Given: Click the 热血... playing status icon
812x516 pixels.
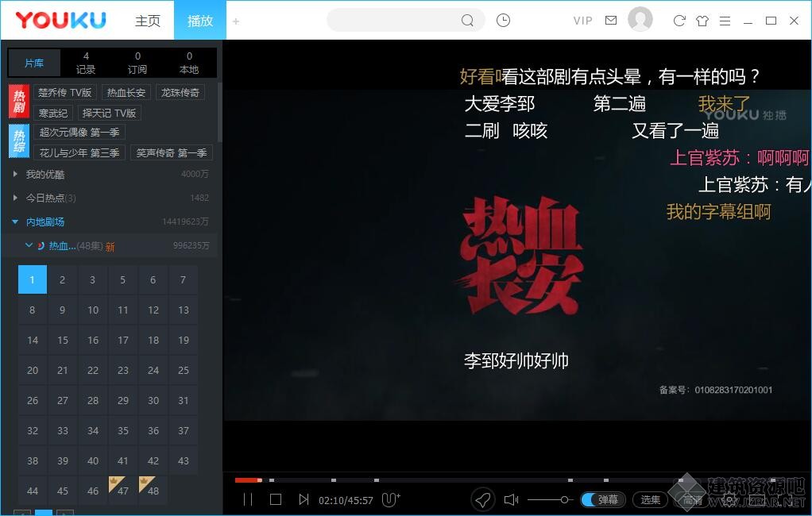Looking at the screenshot, I should pyautogui.click(x=41, y=246).
